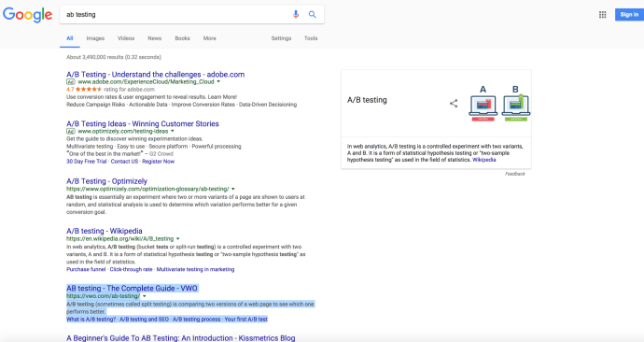
Task: Open the search Tools options
Action: pyautogui.click(x=311, y=38)
